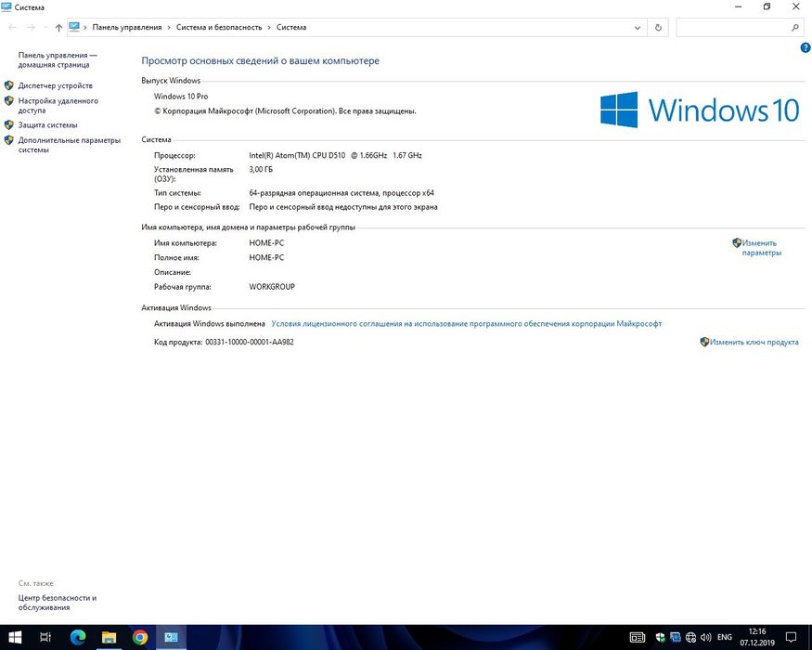Viewport: 812px width, 650px height.
Task: Click the HOME-PC value next to Имя компьютера
Action: point(266,242)
